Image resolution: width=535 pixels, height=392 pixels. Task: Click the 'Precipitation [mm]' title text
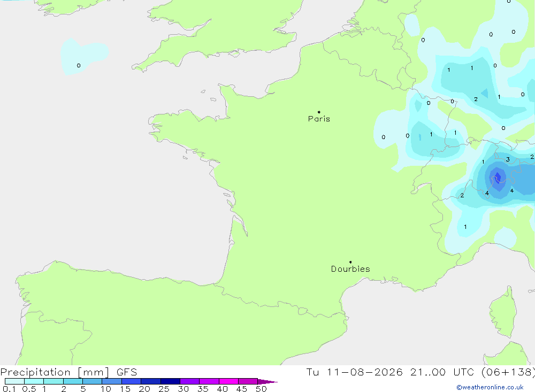click(x=55, y=372)
